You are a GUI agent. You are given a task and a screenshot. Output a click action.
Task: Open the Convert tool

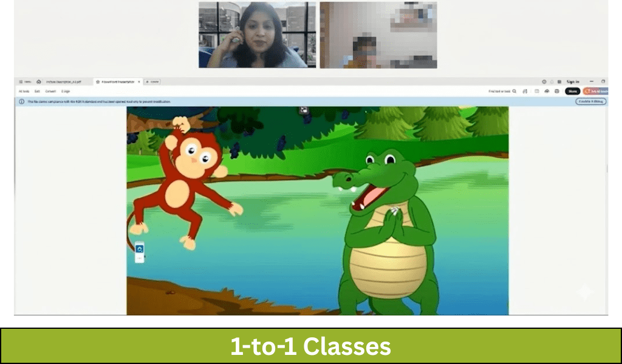(x=50, y=91)
